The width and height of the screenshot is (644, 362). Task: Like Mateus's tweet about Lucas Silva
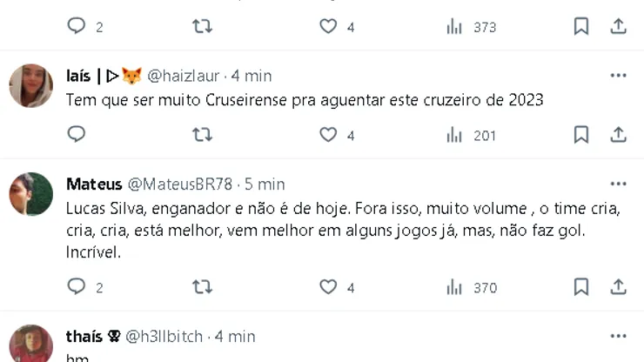pos(328,286)
